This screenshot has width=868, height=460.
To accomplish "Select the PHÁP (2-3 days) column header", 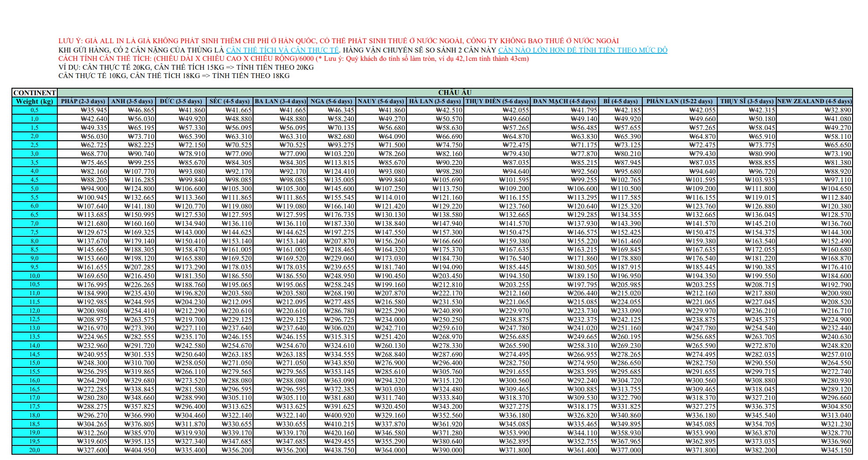I will [x=83, y=101].
